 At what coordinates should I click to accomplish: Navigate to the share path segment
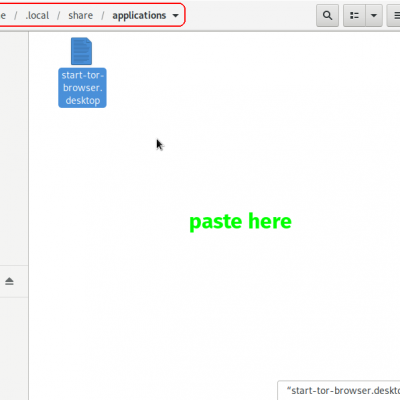[x=80, y=15]
